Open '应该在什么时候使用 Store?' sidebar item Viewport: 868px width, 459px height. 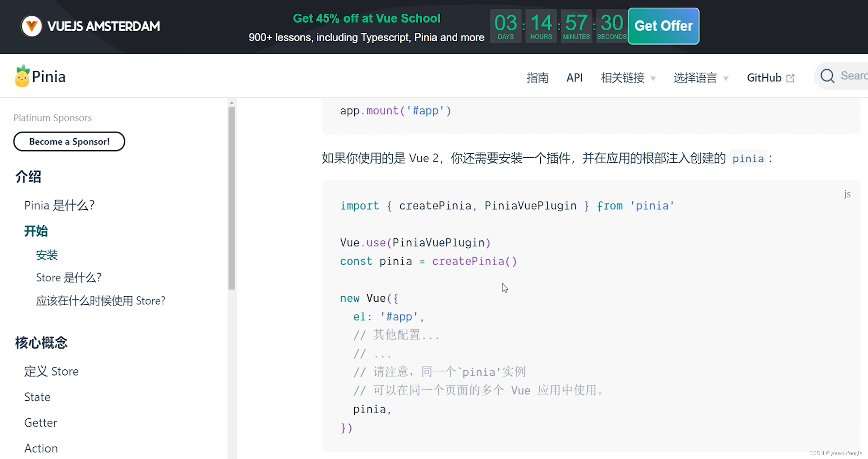point(101,300)
